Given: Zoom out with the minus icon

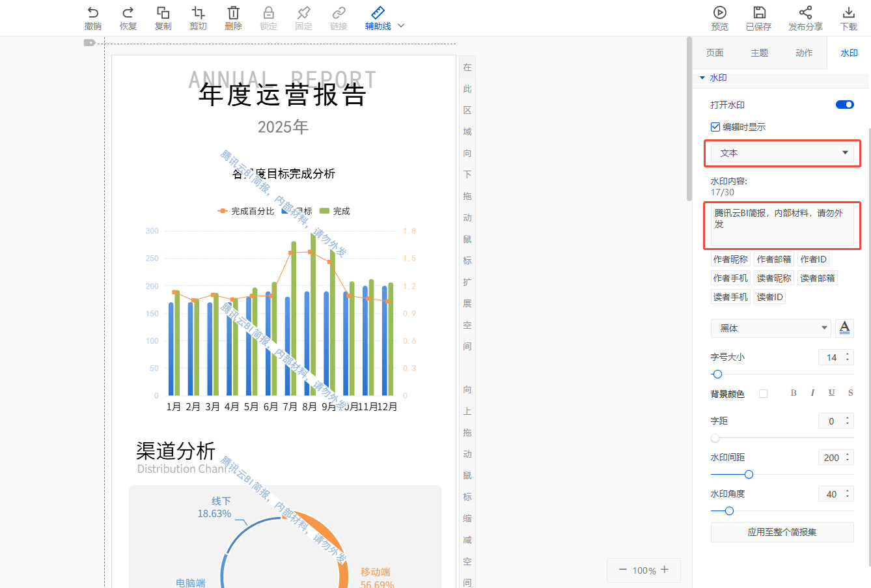Looking at the screenshot, I should 622,570.
